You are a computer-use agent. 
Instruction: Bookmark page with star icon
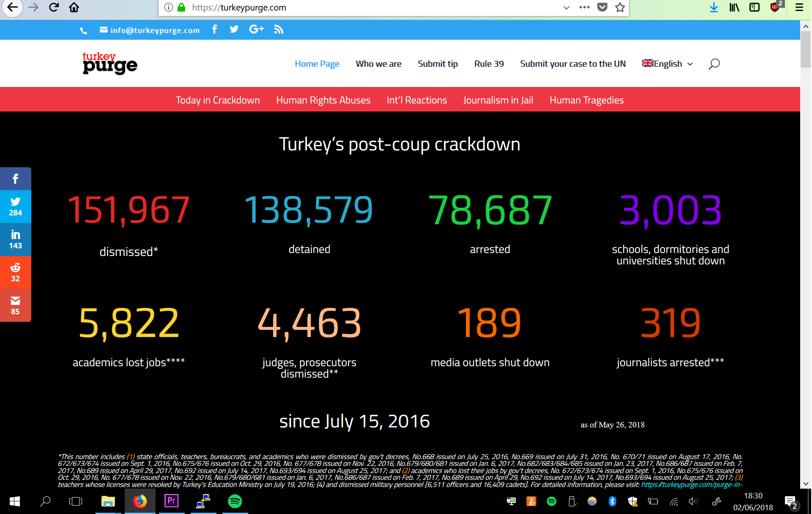click(x=620, y=8)
